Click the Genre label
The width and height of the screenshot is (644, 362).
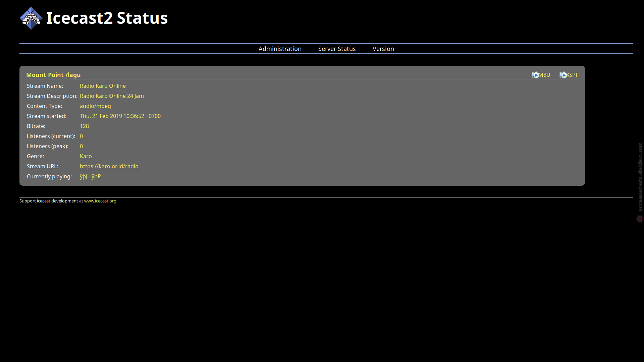point(35,156)
